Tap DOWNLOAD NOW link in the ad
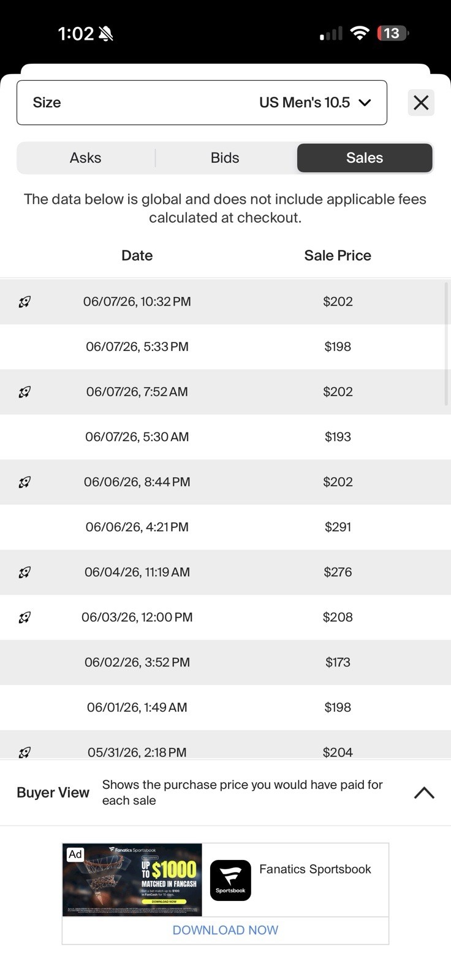 pyautogui.click(x=225, y=930)
